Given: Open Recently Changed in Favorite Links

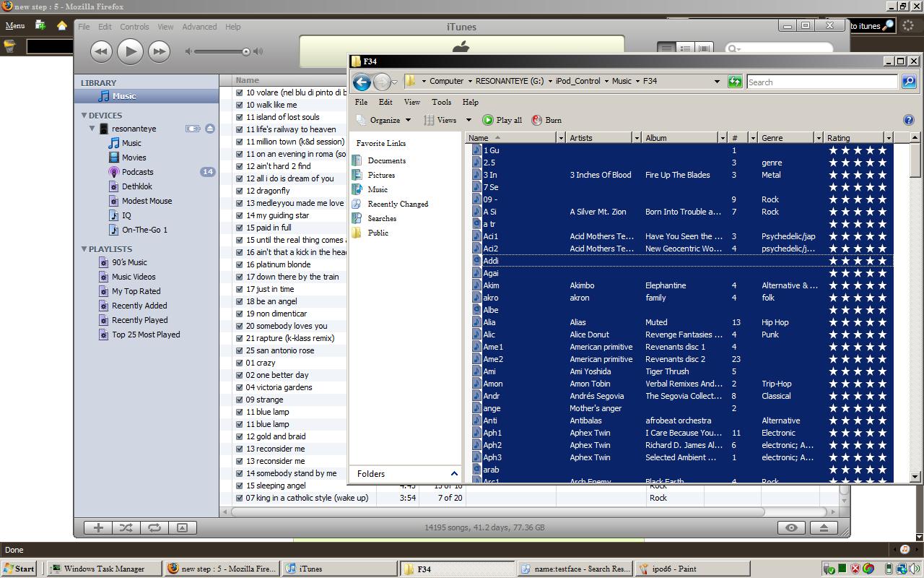Looking at the screenshot, I should pyautogui.click(x=398, y=204).
